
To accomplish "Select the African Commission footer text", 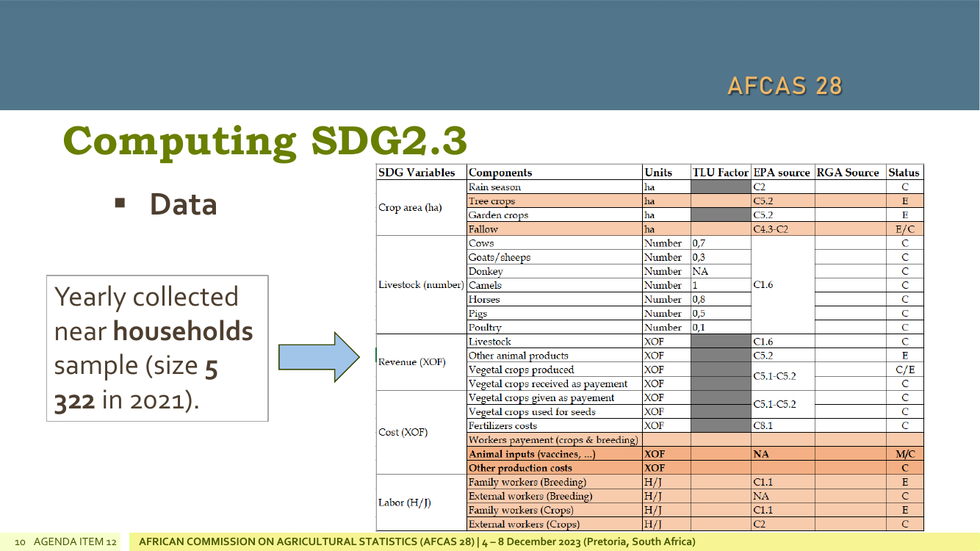I will [417, 542].
